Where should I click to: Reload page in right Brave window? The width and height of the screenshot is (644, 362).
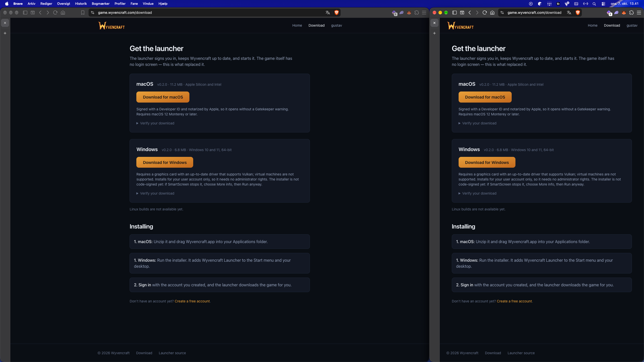485,13
